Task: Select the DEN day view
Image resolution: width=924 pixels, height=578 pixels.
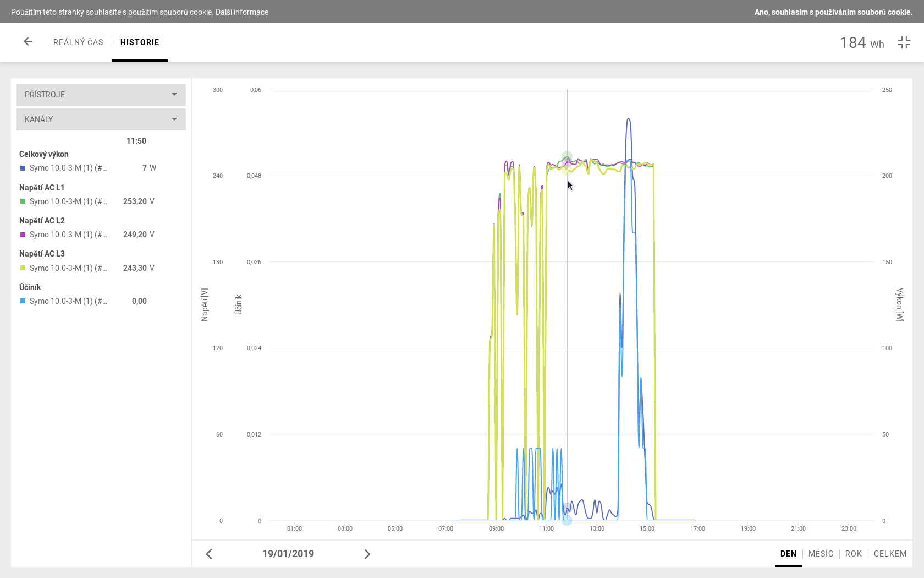Action: [x=788, y=554]
